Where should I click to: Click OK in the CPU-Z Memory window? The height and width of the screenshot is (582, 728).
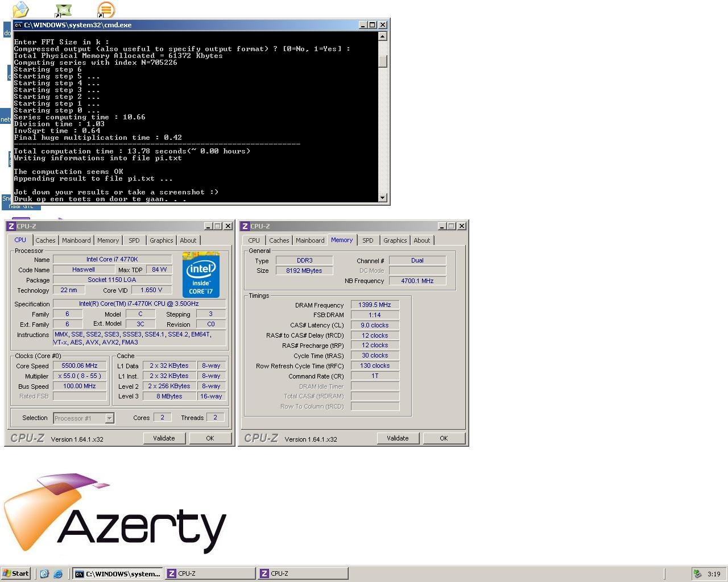coord(444,438)
